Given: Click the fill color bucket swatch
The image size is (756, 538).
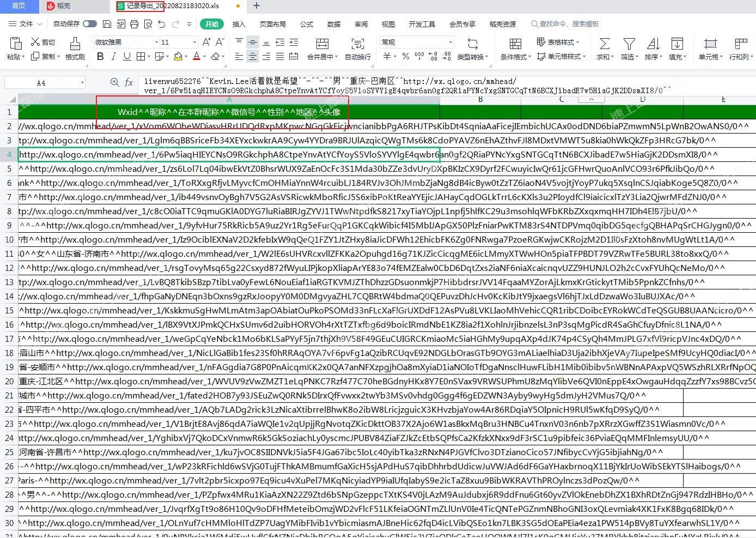Looking at the screenshot, I should pyautogui.click(x=178, y=56).
